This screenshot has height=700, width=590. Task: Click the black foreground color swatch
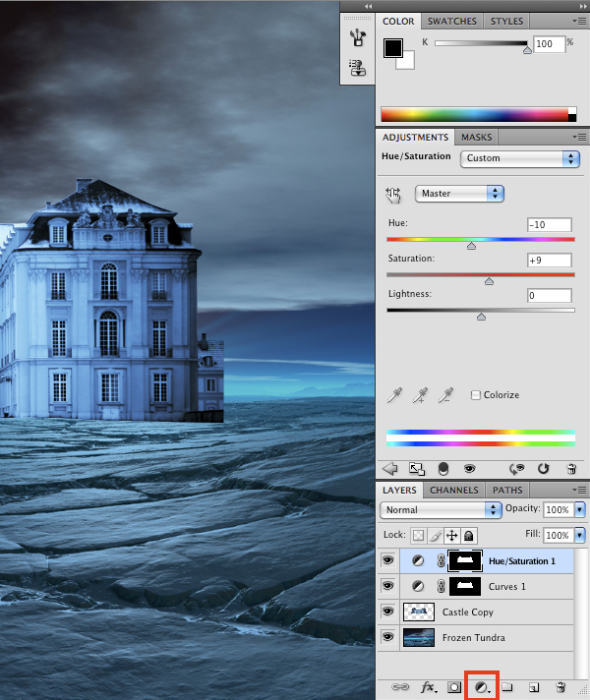392,47
